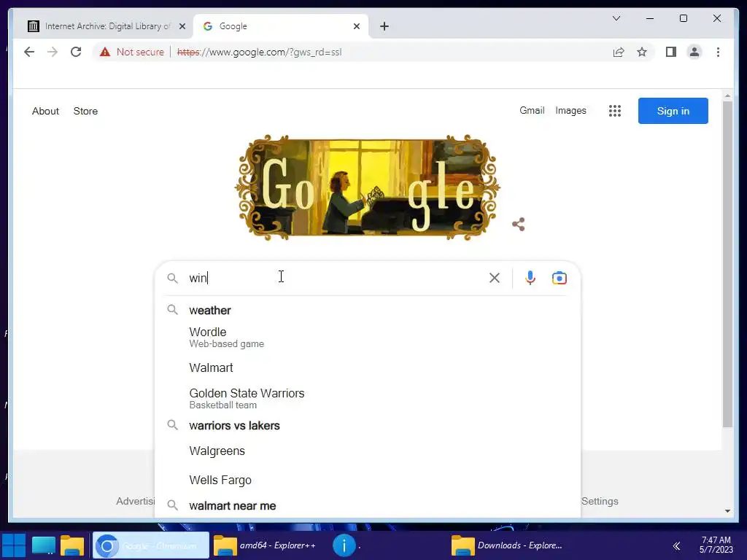
Task: Open the Store link
Action: pyautogui.click(x=85, y=111)
